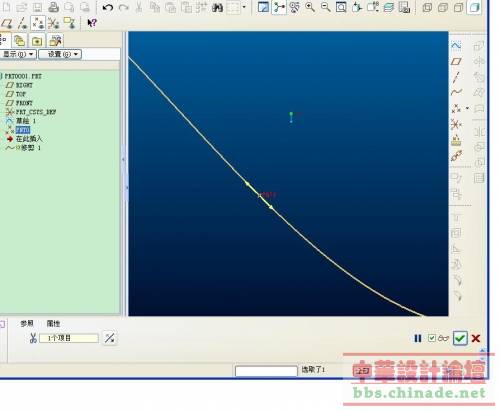This screenshot has height=411, width=500.
Task: Expand the selection box dropdown arrow
Action: [244, 7]
